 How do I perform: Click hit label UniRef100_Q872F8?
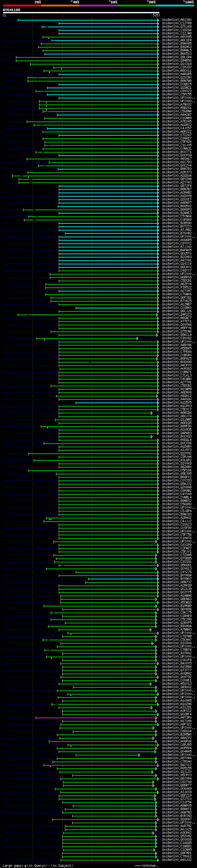point(177,186)
